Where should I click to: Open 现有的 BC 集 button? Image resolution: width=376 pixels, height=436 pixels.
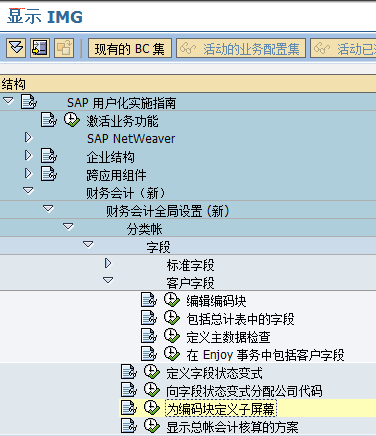coord(130,48)
